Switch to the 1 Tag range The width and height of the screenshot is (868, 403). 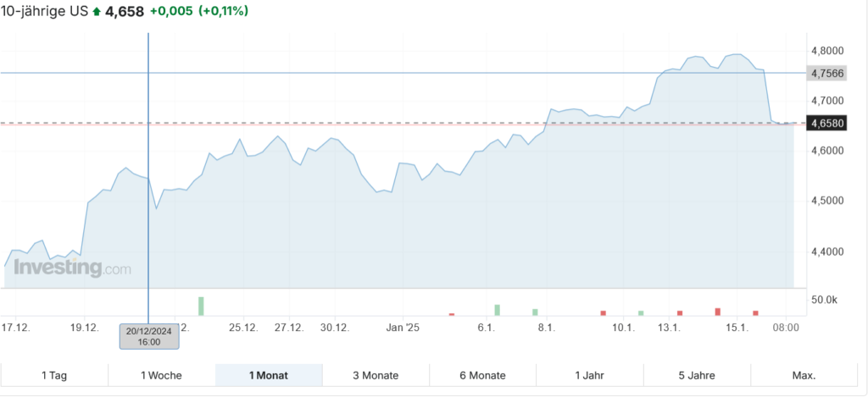pyautogui.click(x=55, y=375)
